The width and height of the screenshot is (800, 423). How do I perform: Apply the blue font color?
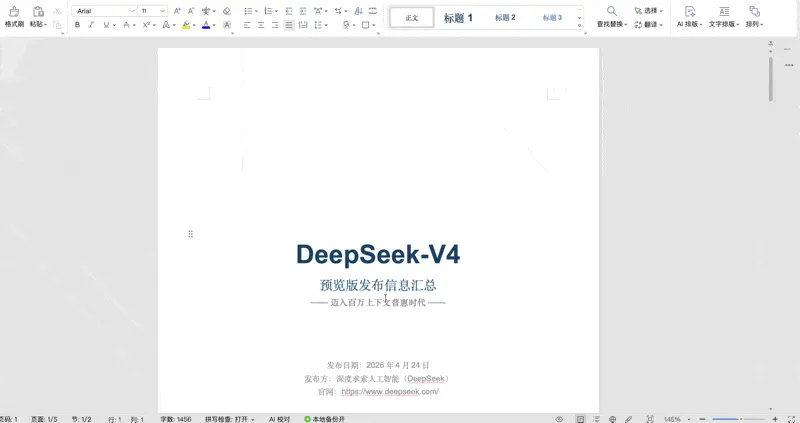pos(206,24)
